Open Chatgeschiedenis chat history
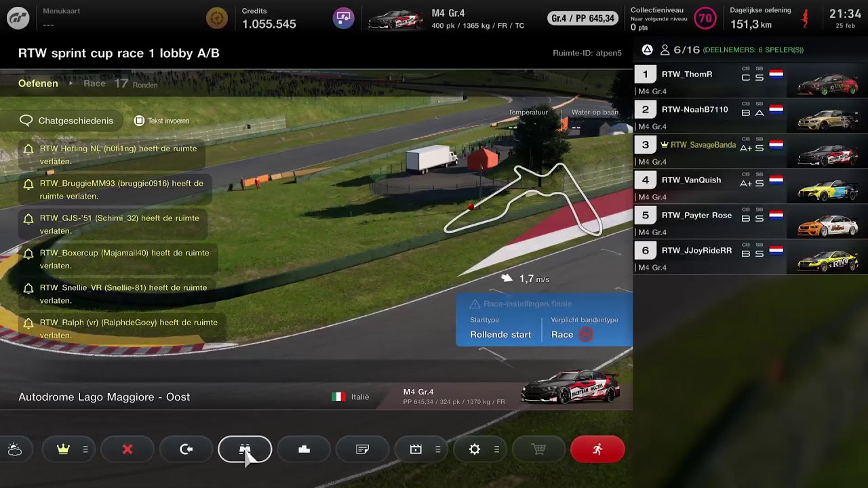 click(x=67, y=121)
